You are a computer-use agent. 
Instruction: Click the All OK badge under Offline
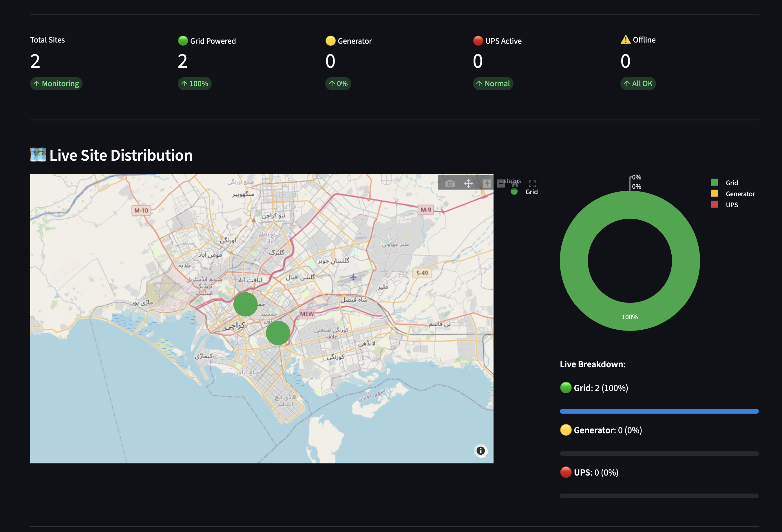[638, 84]
